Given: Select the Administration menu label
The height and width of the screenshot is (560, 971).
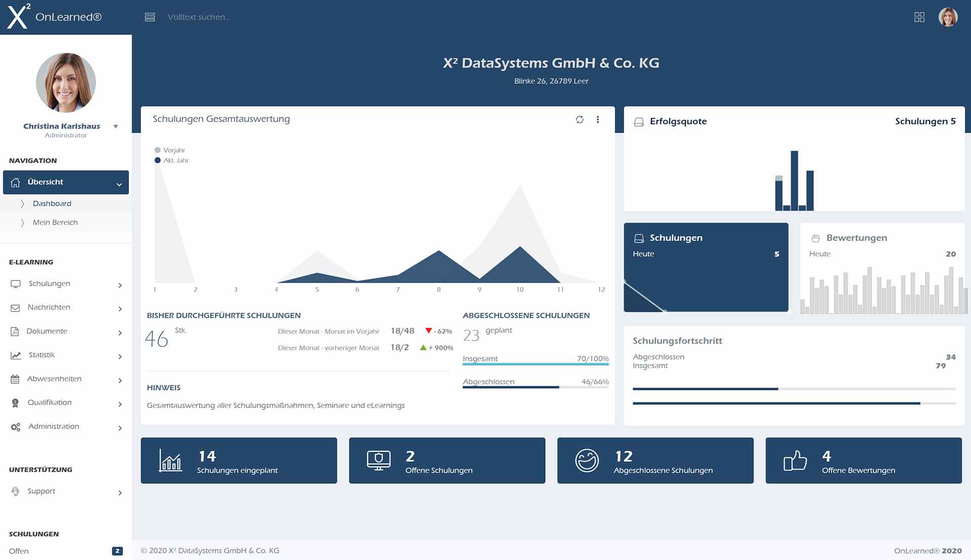Looking at the screenshot, I should click(54, 427).
